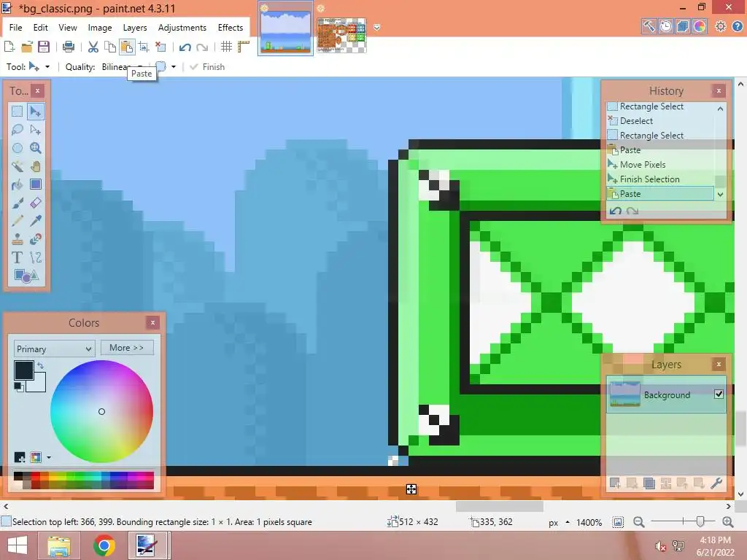
Task: Toggle the rulers display
Action: [x=244, y=47]
